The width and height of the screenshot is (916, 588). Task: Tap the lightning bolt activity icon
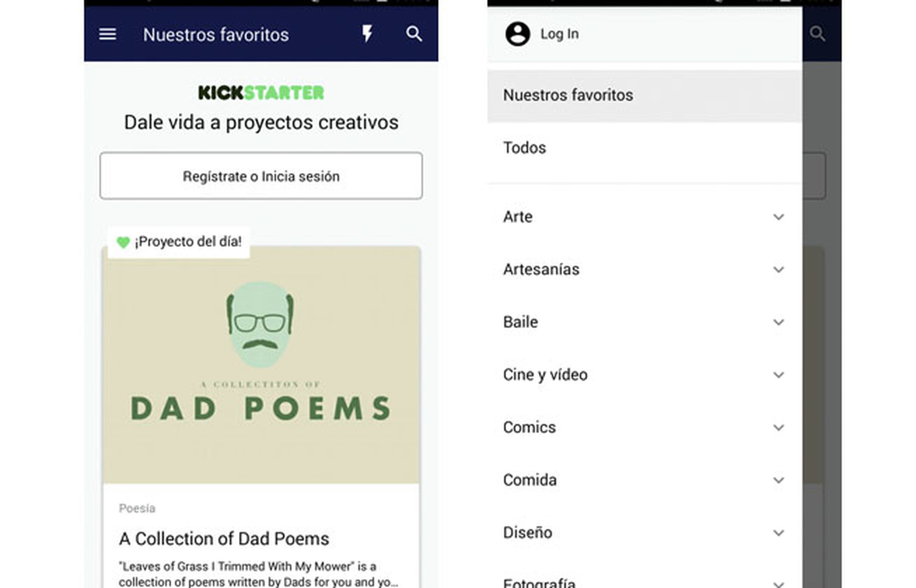(367, 34)
